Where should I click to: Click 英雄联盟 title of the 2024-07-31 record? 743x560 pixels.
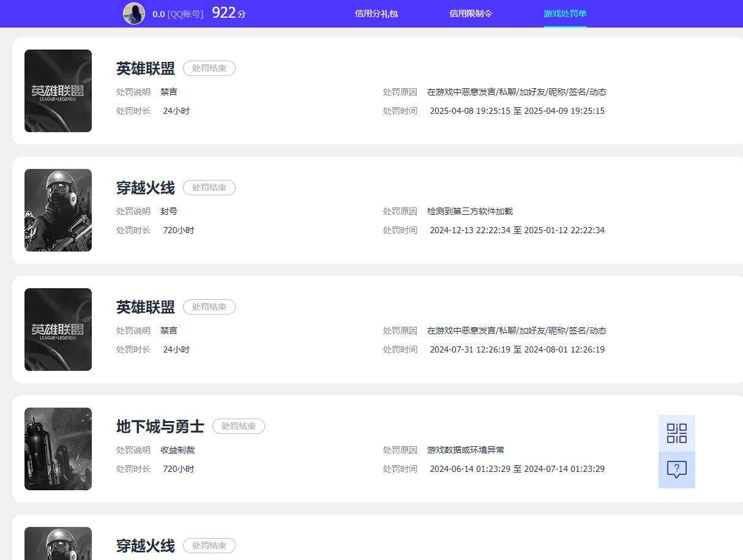(x=146, y=307)
